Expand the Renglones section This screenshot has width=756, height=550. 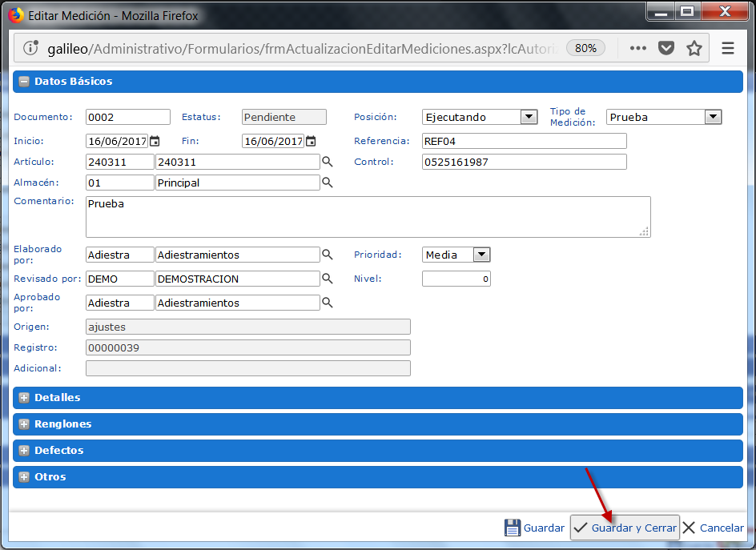tap(24, 424)
